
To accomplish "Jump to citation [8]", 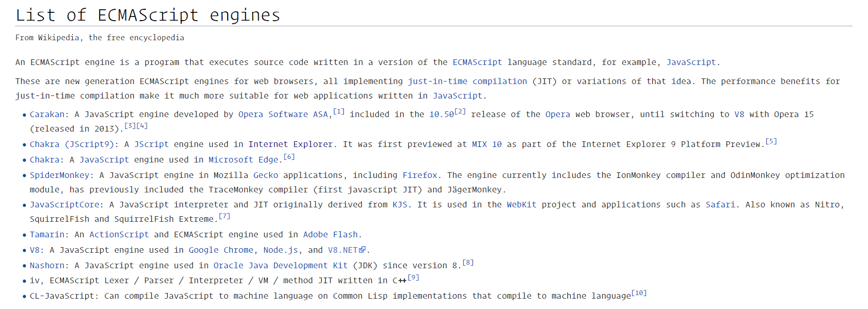I will (x=468, y=263).
